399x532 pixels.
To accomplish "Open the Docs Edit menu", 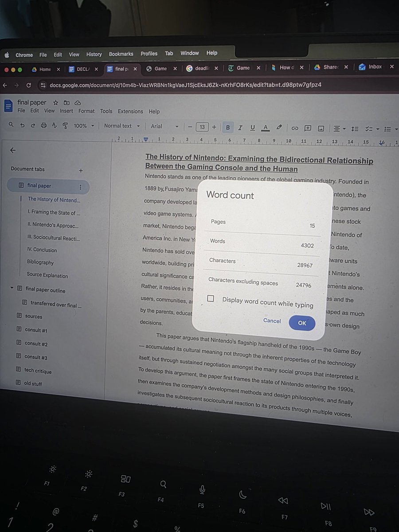I will [x=35, y=111].
